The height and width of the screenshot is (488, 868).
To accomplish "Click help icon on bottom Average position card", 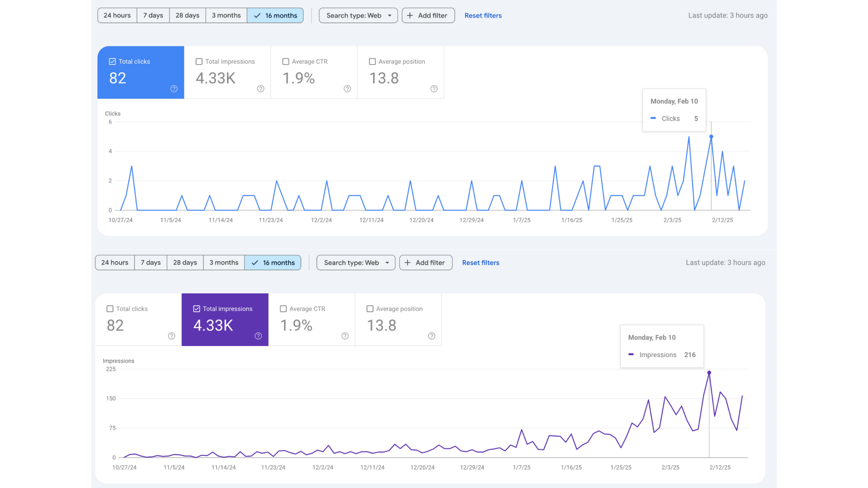I will click(x=432, y=336).
